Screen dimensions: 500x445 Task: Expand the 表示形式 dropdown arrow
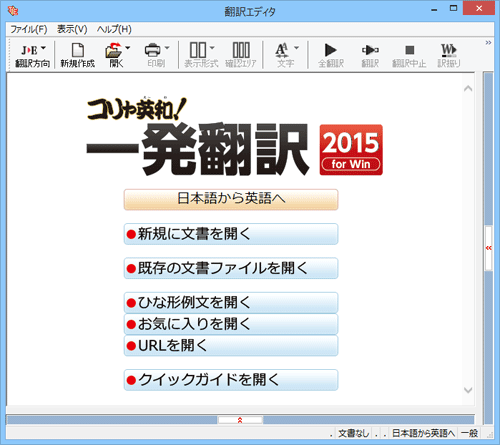tap(212, 48)
